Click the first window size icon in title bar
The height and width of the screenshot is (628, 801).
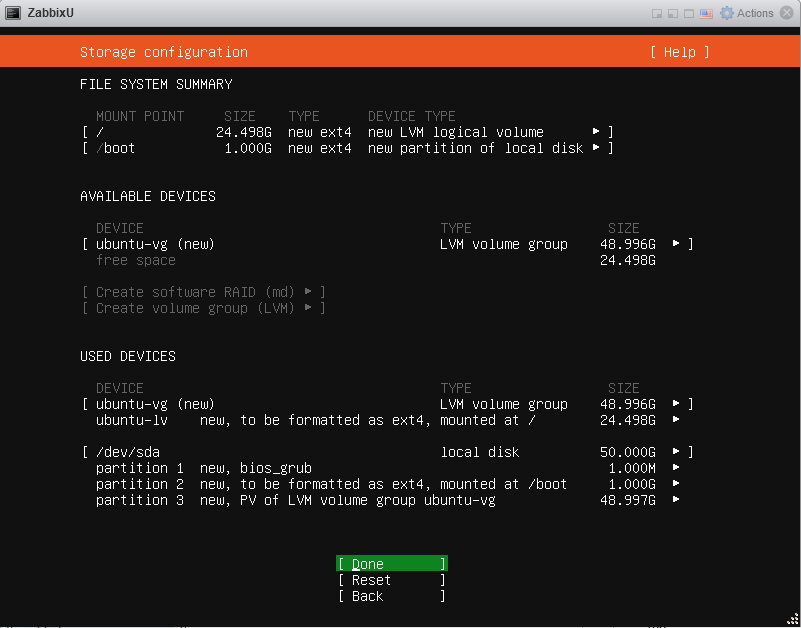656,13
